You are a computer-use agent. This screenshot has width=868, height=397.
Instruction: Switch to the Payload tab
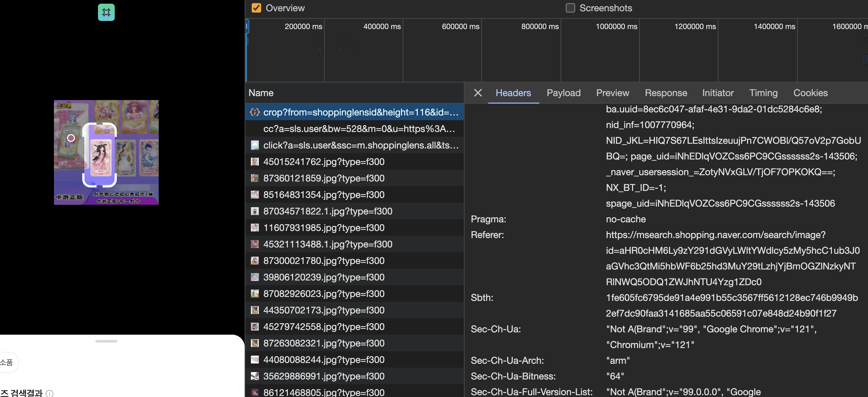click(x=563, y=93)
